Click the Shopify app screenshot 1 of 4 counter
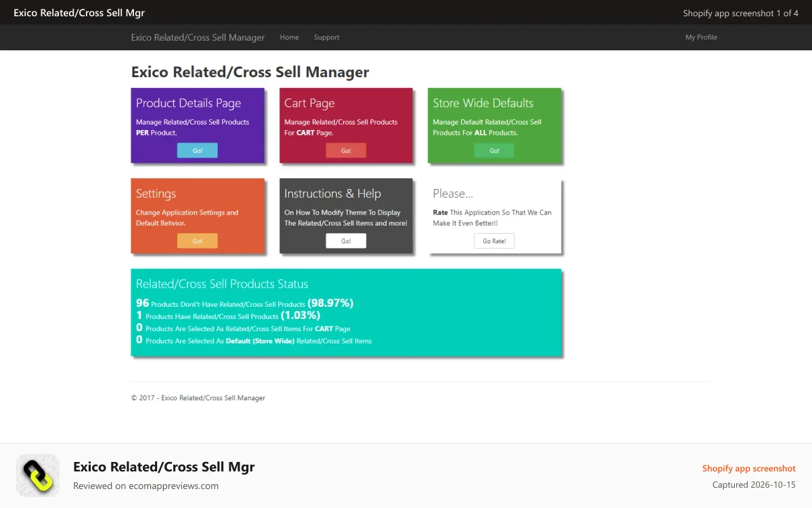 click(x=740, y=13)
